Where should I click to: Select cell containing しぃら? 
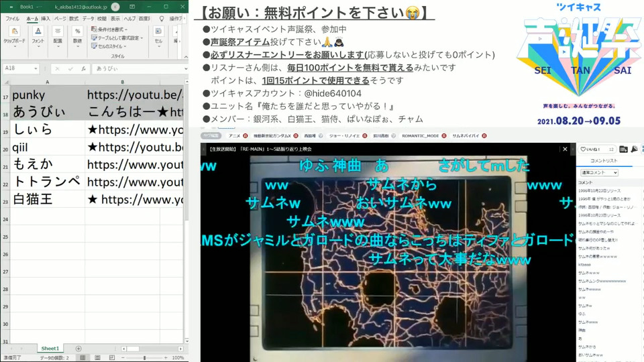tap(47, 129)
